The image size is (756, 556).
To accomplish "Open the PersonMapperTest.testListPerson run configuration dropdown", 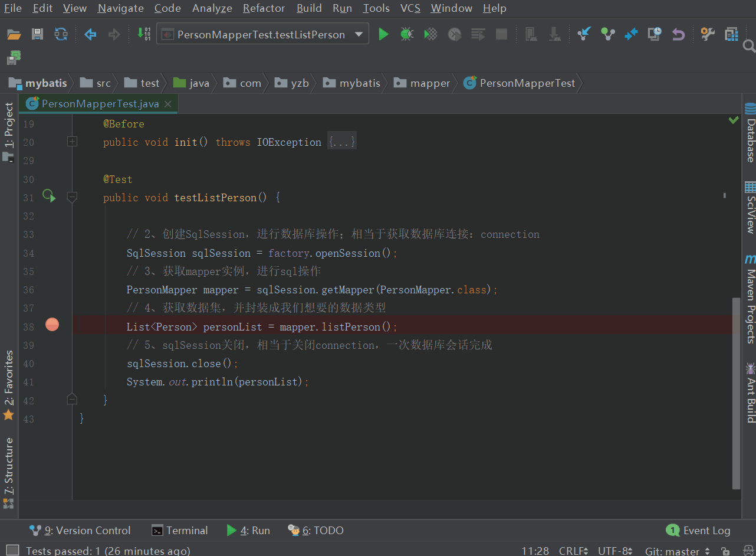I will [262, 34].
